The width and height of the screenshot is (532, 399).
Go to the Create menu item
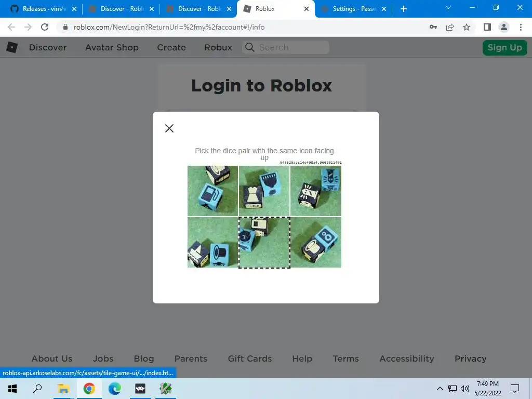171,47
